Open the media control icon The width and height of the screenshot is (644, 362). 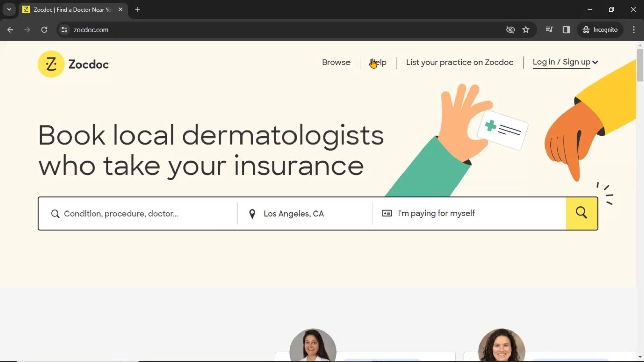point(549,30)
